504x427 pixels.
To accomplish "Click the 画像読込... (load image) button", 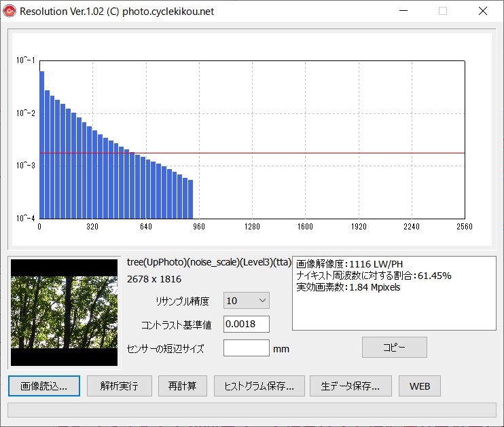I will 44,386.
